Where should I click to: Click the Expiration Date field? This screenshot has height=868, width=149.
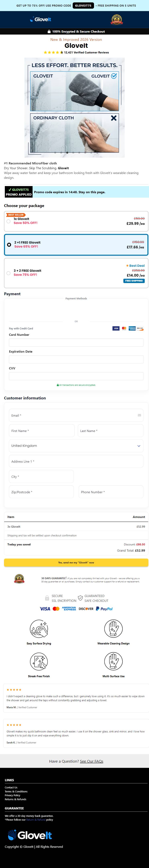click(76, 359)
